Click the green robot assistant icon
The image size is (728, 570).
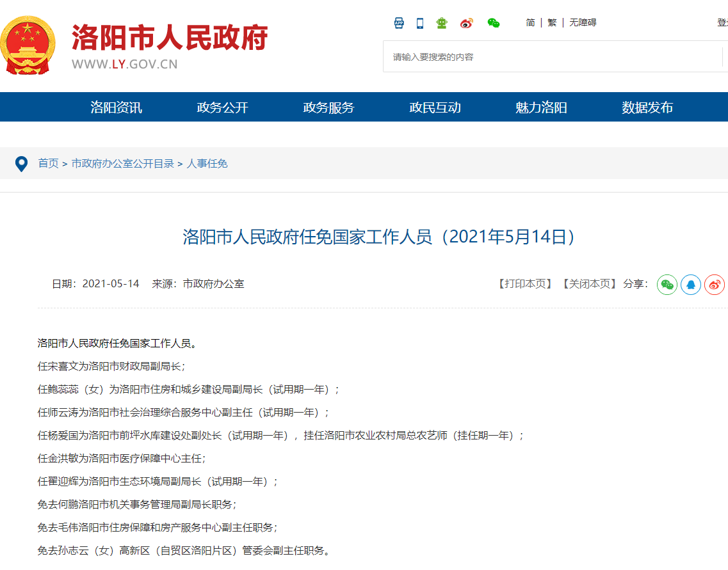(442, 23)
